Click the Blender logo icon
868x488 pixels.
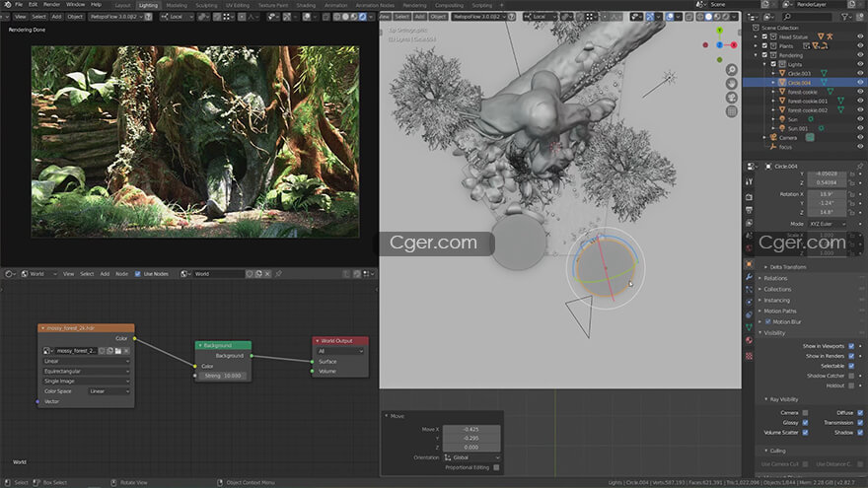7,4
